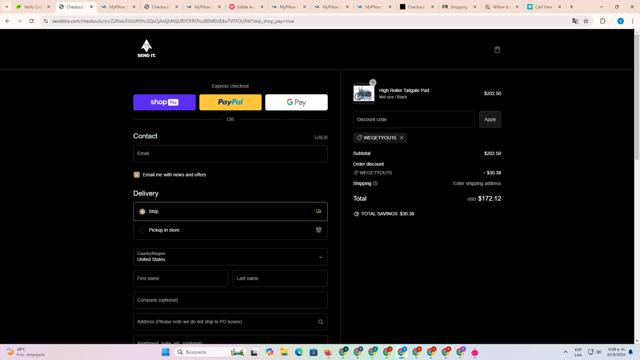Switch to the Cart View tab
The image size is (640, 360).
(544, 7)
